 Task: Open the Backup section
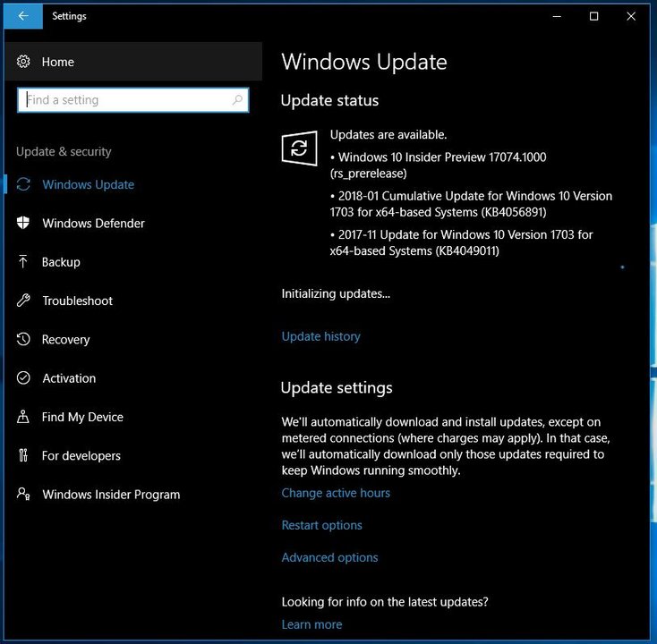pyautogui.click(x=133, y=262)
